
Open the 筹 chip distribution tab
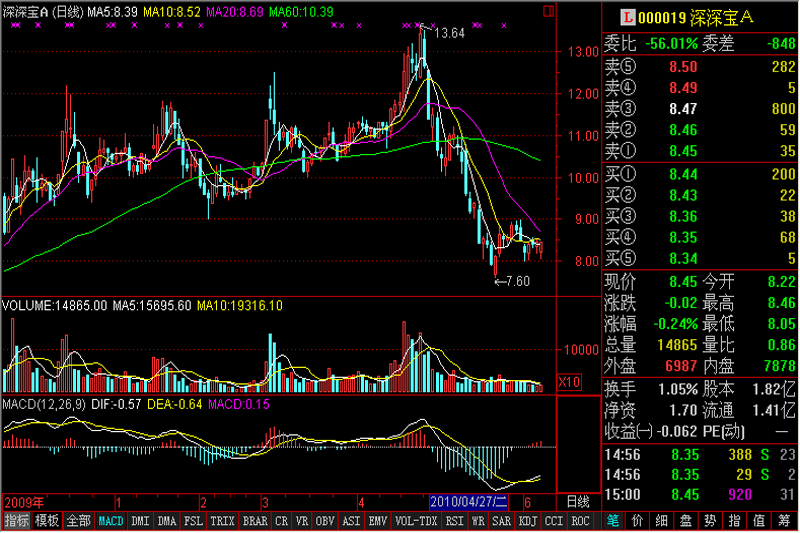point(784,521)
